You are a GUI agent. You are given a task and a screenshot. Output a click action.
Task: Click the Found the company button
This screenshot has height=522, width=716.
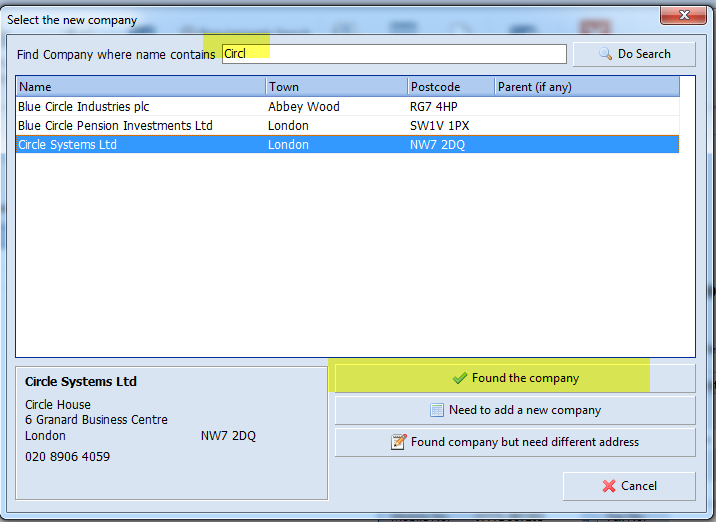tap(515, 378)
